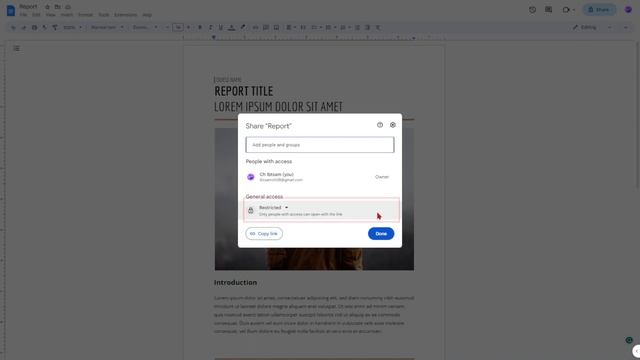
Task: Click the Insert image toolbar icon
Action: point(276,27)
